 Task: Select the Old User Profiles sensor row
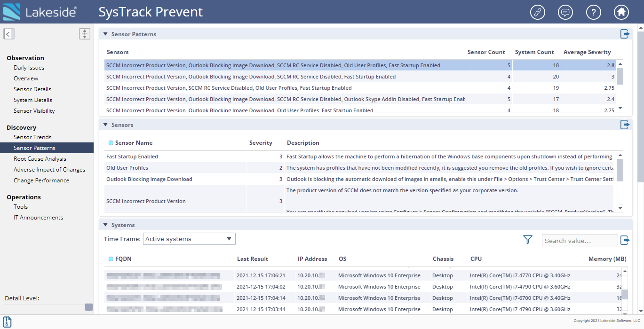tap(359, 168)
